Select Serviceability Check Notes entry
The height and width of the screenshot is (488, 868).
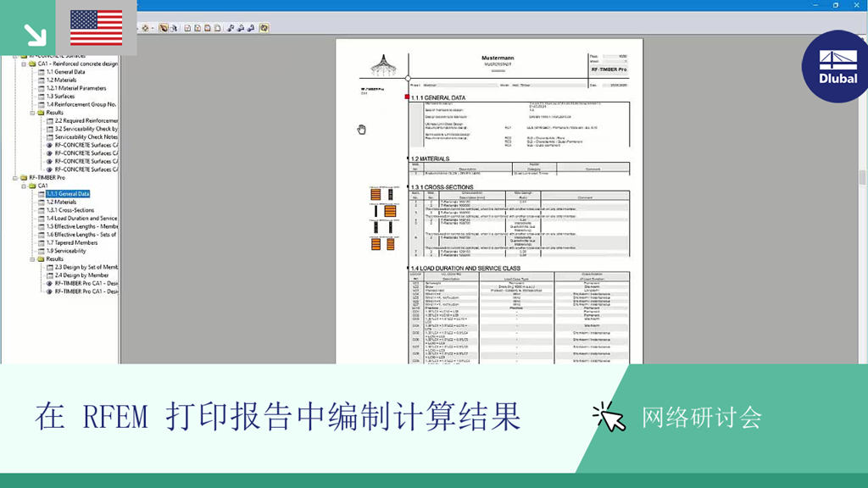(x=86, y=136)
